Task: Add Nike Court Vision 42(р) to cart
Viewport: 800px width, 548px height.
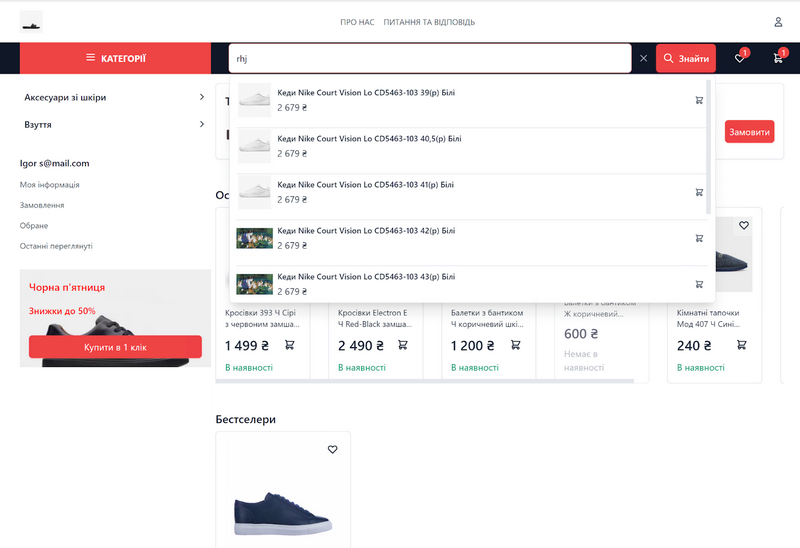Action: click(699, 238)
